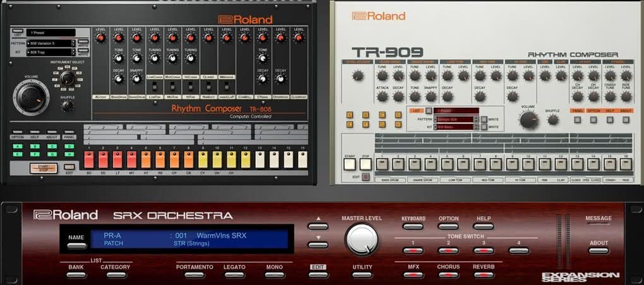Open TR-808 pattern dropdown '808 Variation 5'
Viewport: 644px width, 285px height.
(49, 43)
